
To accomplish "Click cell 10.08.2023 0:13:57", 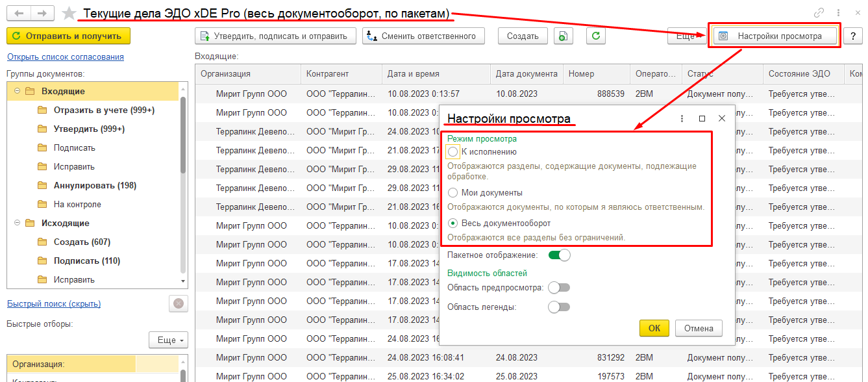I will 424,94.
